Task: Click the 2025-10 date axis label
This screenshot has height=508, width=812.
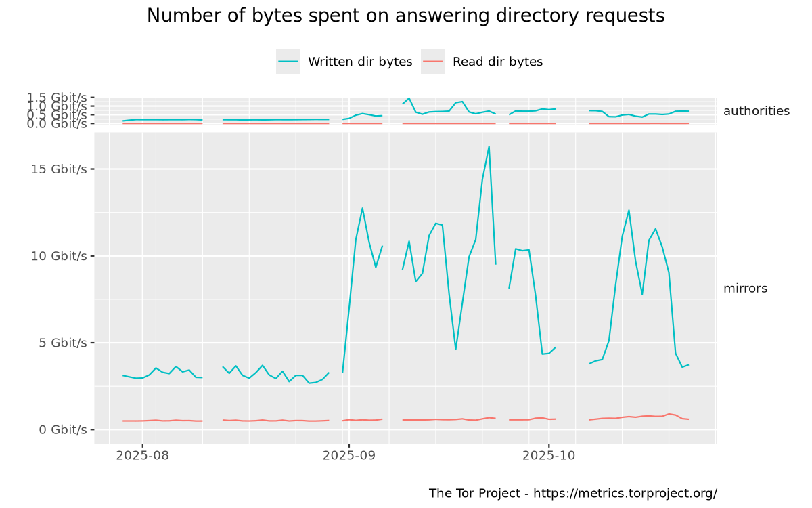Action: pos(548,455)
